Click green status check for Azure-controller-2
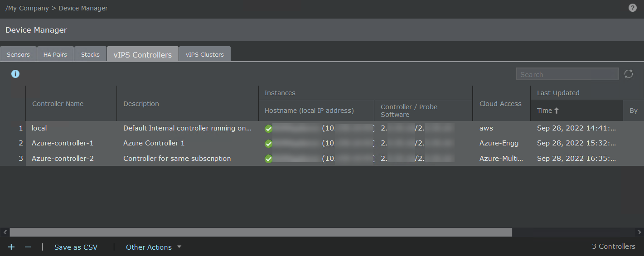 269,159
